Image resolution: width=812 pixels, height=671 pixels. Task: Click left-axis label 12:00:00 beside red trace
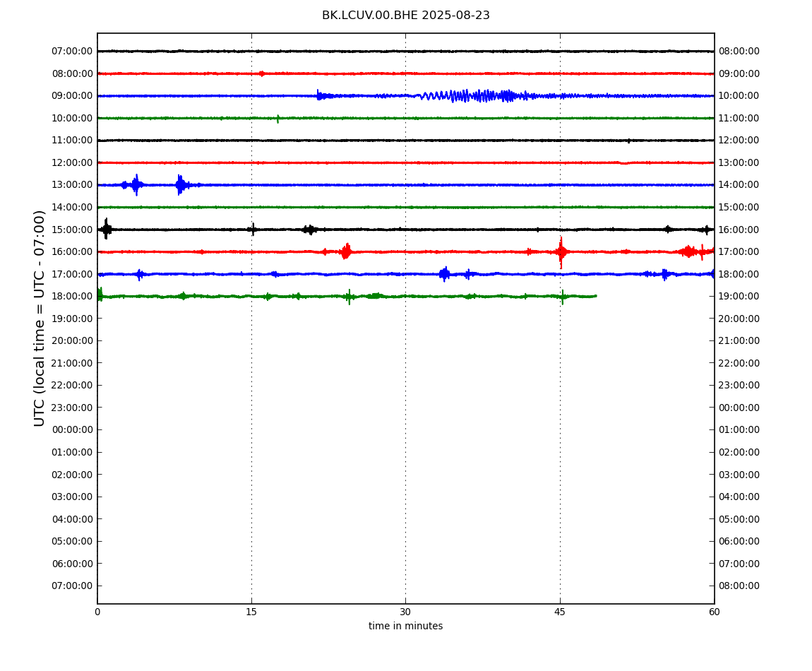[x=72, y=162]
